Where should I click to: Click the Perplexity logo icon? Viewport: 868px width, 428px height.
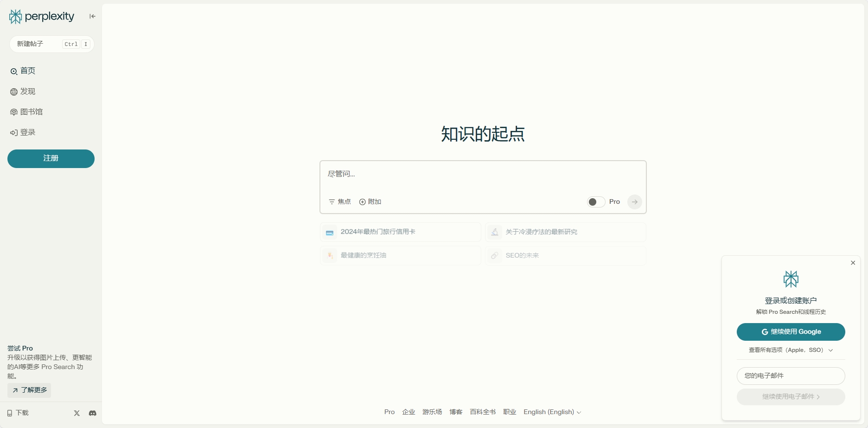[15, 17]
